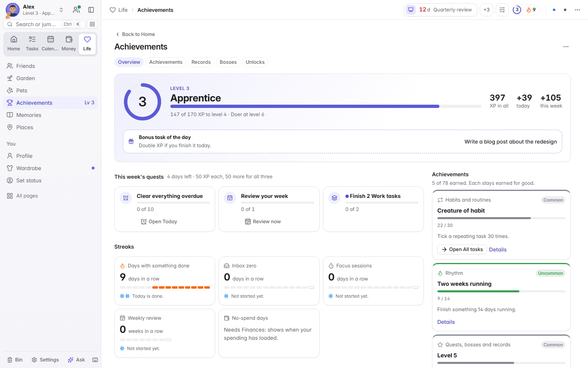Open Friends in sidebar

51,66
